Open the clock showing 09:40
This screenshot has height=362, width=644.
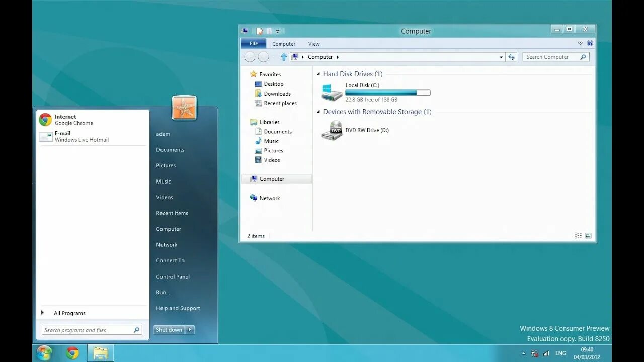click(x=587, y=353)
